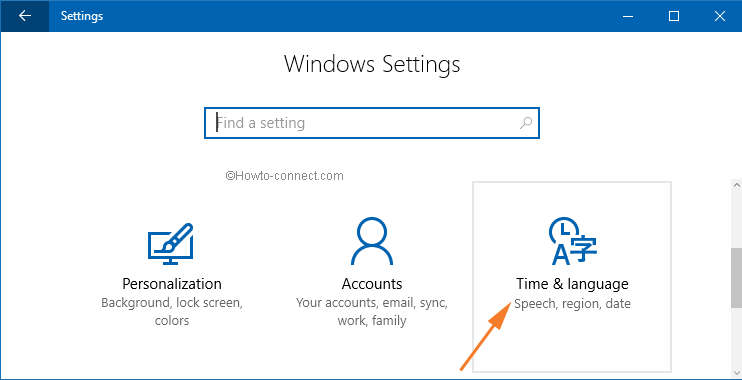Click the Accounts title

coord(372,284)
